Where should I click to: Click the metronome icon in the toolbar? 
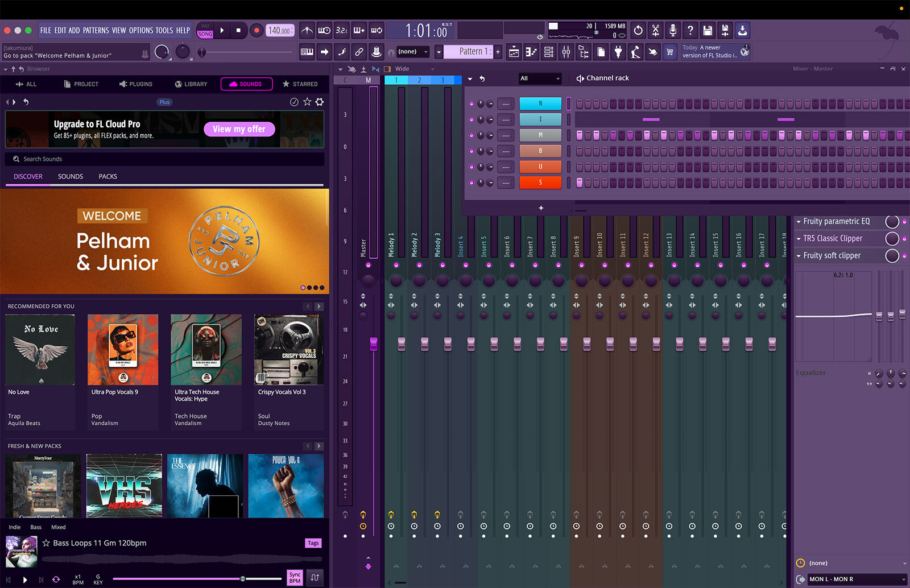coord(307,30)
